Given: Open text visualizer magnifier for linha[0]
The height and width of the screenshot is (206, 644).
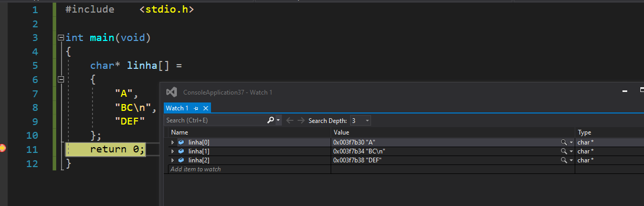Looking at the screenshot, I should [564, 142].
